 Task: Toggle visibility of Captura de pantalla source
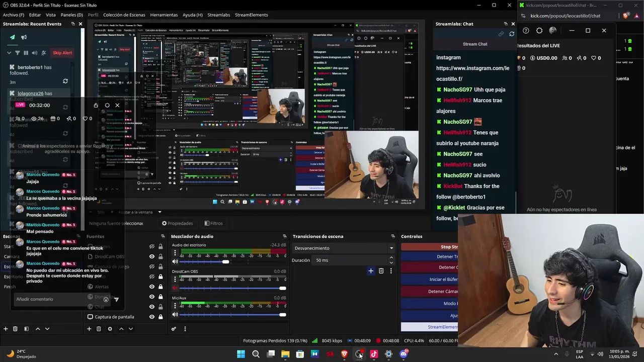pyautogui.click(x=152, y=317)
